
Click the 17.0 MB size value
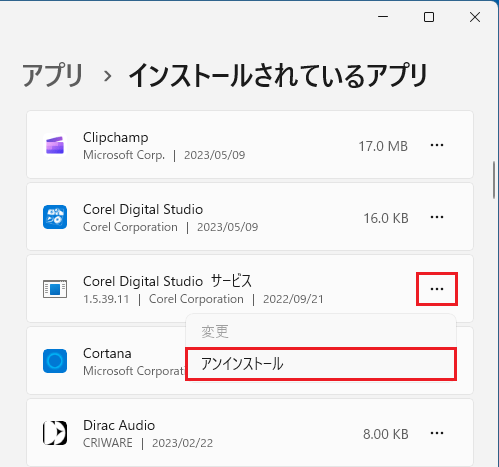383,146
